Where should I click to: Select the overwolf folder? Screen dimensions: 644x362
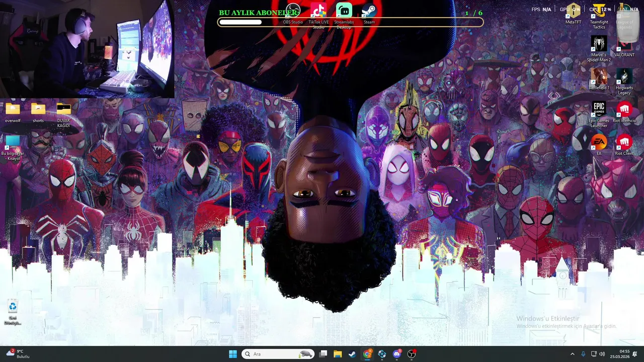tap(13, 113)
